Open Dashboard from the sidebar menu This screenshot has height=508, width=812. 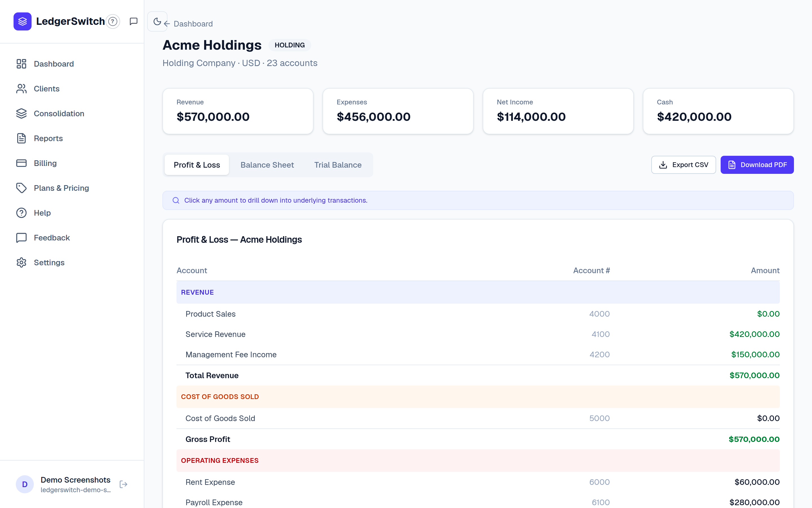72,64
